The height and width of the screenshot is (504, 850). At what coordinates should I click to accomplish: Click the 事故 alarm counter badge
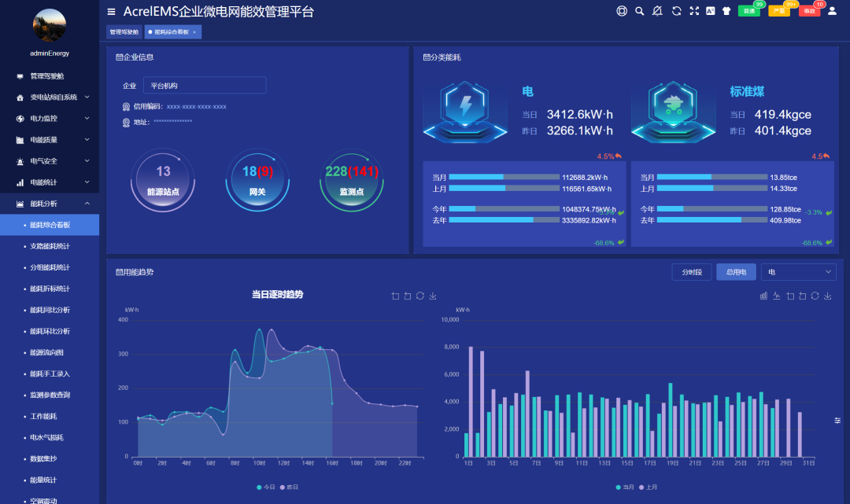[809, 11]
